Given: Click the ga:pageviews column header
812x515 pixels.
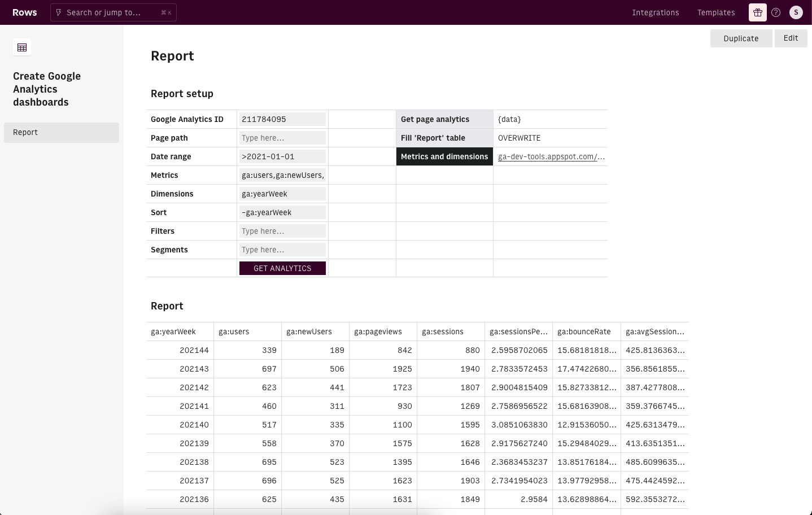Looking at the screenshot, I should (x=383, y=331).
